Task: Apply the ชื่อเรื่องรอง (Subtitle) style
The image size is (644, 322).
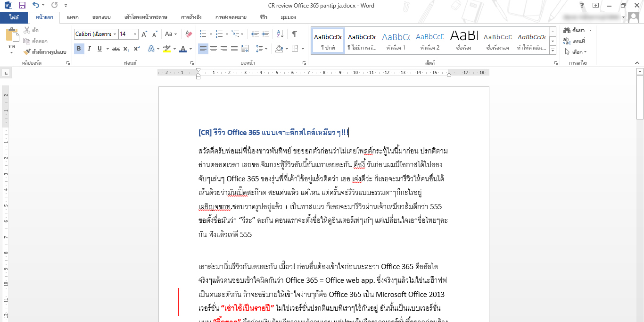Action: (x=497, y=41)
